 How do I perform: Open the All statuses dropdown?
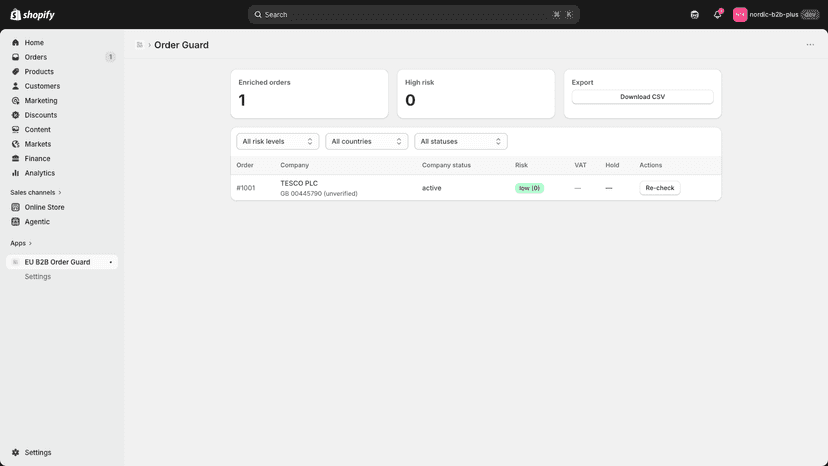tap(460, 142)
